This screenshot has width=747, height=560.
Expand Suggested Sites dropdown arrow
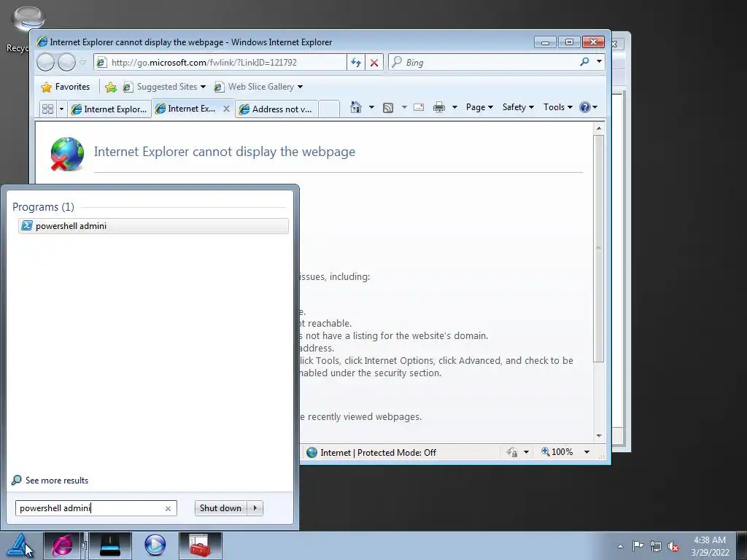pyautogui.click(x=203, y=87)
